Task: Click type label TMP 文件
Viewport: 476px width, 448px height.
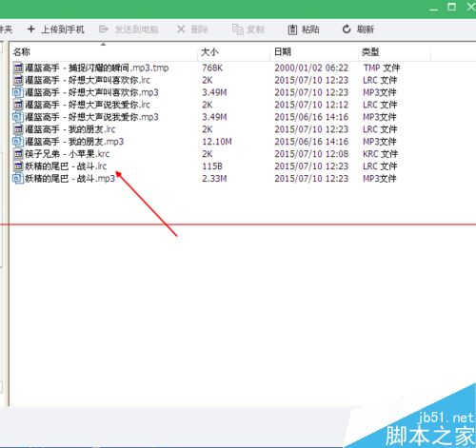Action: (382, 68)
